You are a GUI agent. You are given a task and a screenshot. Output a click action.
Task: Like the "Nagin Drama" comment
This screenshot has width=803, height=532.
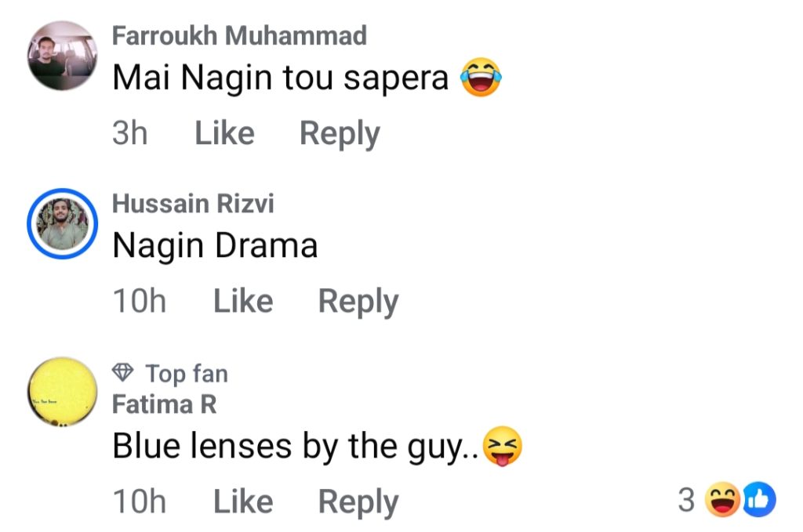pyautogui.click(x=243, y=301)
